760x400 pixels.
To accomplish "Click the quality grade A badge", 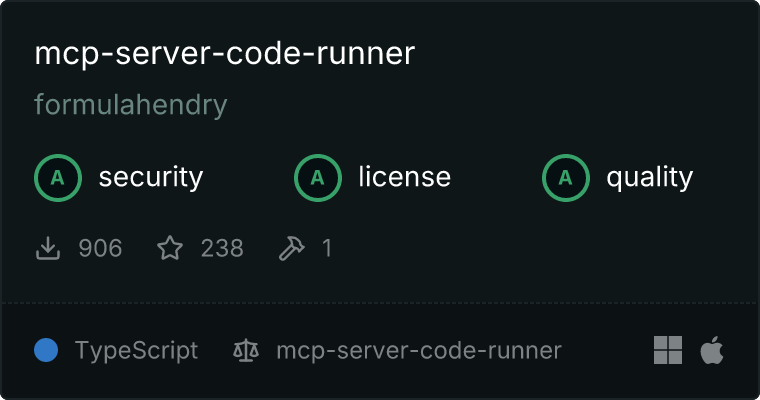I will tap(566, 177).
